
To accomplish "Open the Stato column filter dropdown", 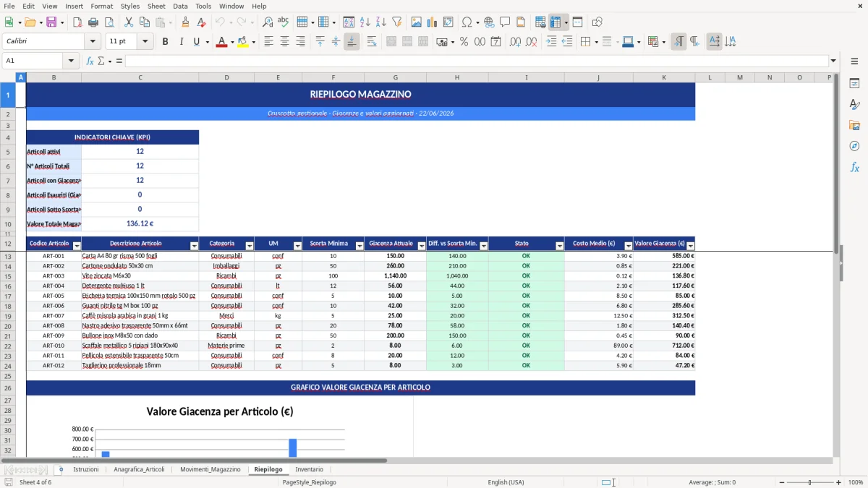I will pos(559,247).
